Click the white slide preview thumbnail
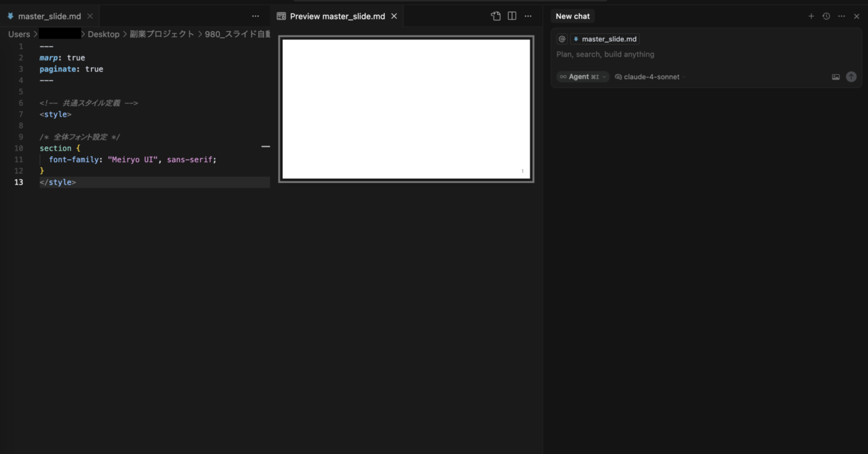Image resolution: width=868 pixels, height=454 pixels. pos(406,109)
